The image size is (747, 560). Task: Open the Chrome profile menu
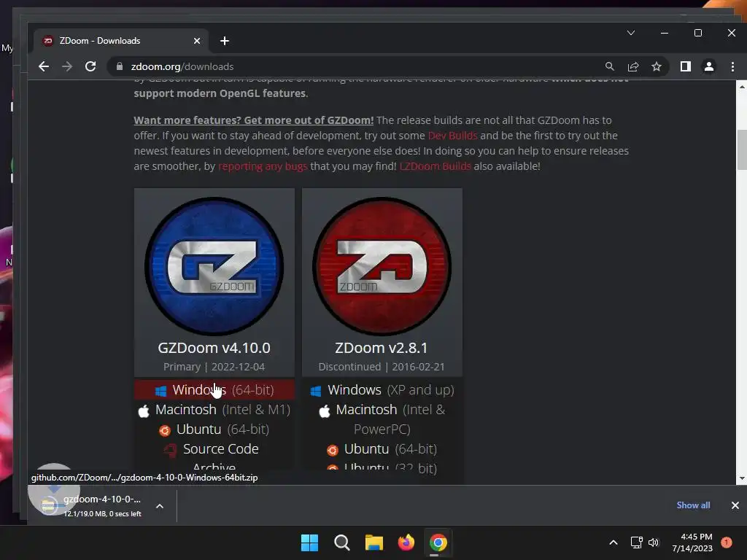click(709, 66)
